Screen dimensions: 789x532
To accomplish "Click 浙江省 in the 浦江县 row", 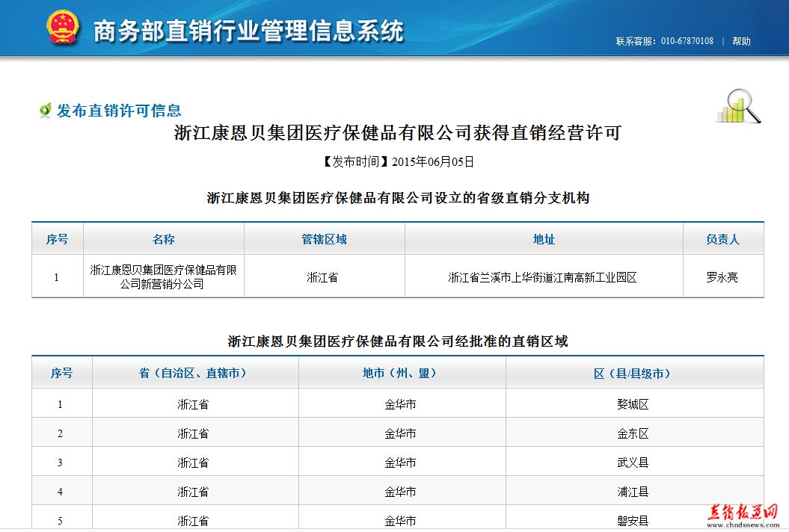I will [x=195, y=491].
